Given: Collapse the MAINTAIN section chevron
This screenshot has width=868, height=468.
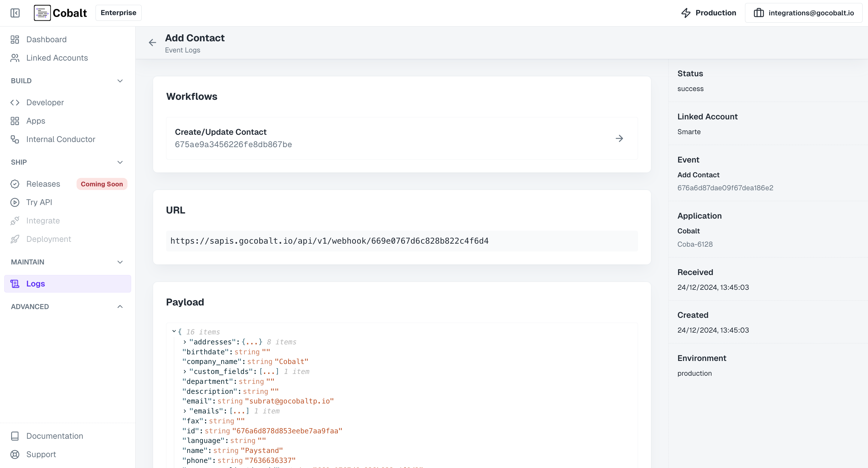Looking at the screenshot, I should [120, 262].
